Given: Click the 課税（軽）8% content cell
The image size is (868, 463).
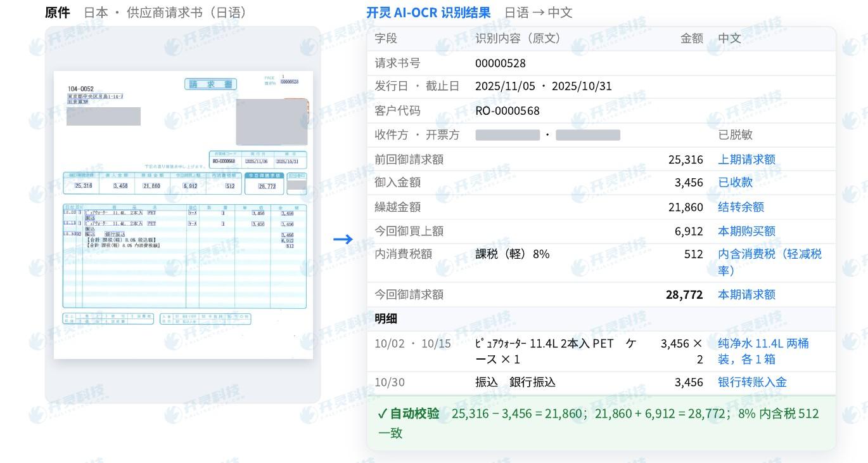Looking at the screenshot, I should tap(513, 254).
